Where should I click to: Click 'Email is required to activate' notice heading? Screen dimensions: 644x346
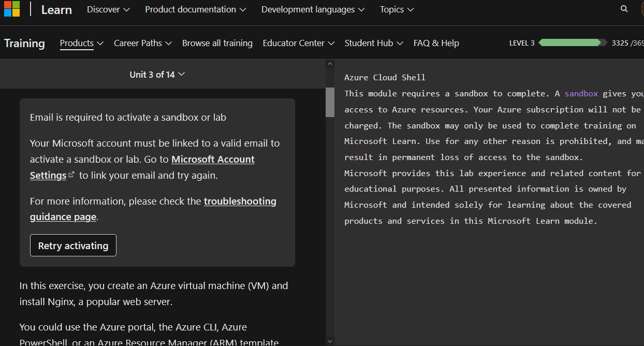click(128, 118)
